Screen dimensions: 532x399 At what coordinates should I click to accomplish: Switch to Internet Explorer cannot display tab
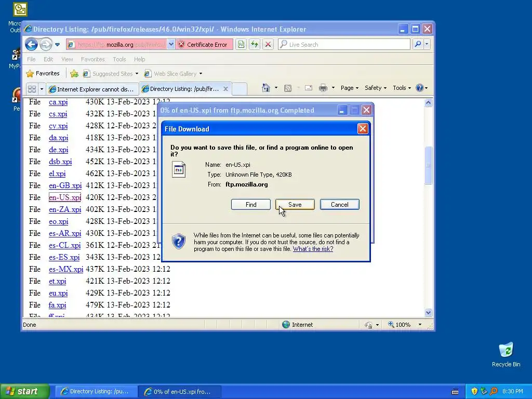[x=92, y=89]
